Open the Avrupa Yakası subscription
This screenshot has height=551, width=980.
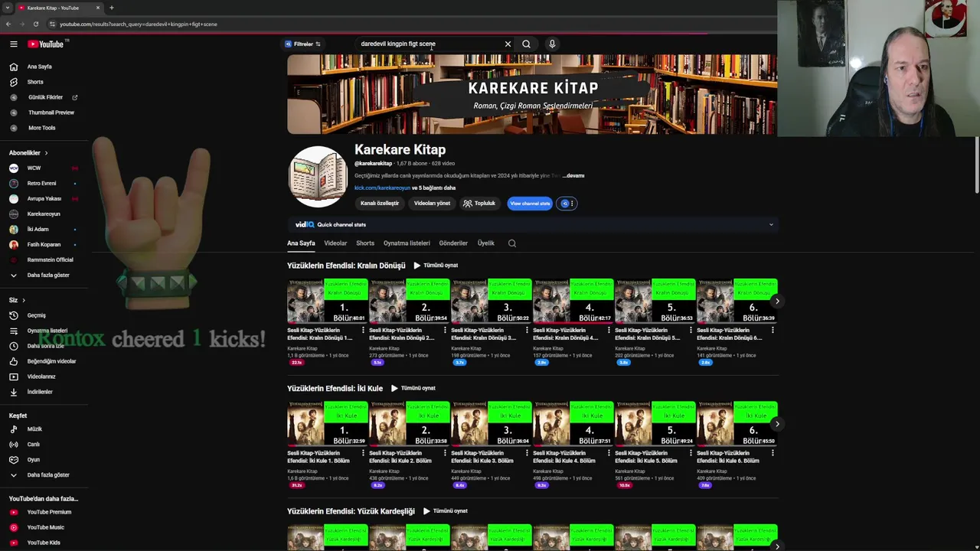pyautogui.click(x=44, y=199)
